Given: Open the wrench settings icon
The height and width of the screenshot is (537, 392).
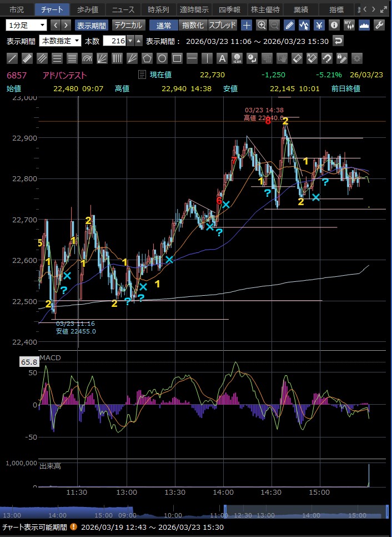Looking at the screenshot, I should tap(379, 25).
